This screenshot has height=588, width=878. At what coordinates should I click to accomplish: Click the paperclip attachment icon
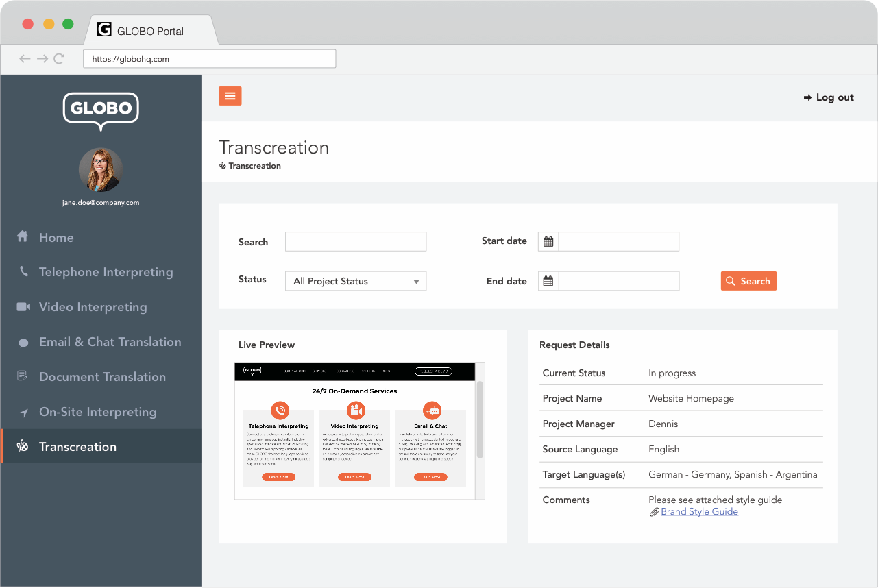[x=655, y=512]
